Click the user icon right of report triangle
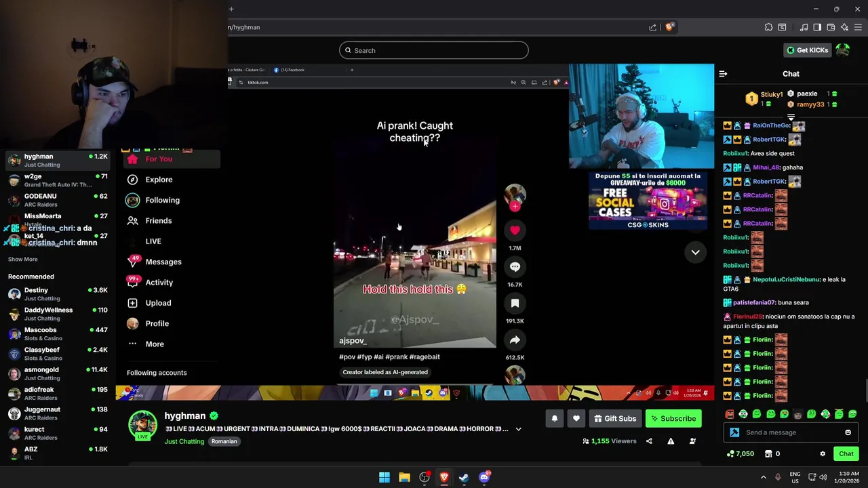 pyautogui.click(x=692, y=441)
